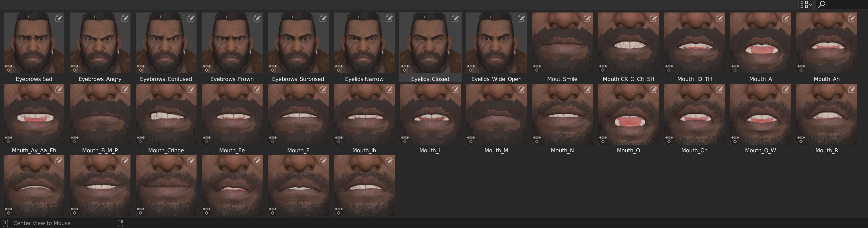The image size is (868, 228).
Task: Click edit icon on Eyebrows Sad thumbnail
Action: pyautogui.click(x=59, y=18)
